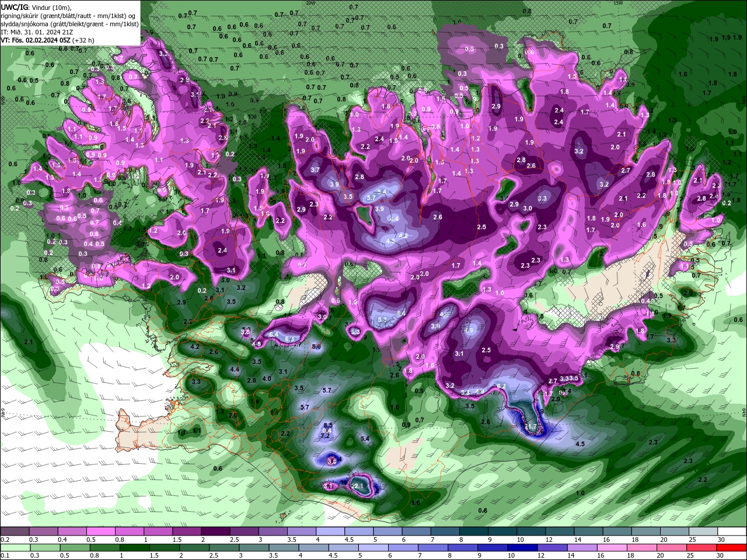Click the 20W longitude label
747x560 pixels.
point(310,3)
